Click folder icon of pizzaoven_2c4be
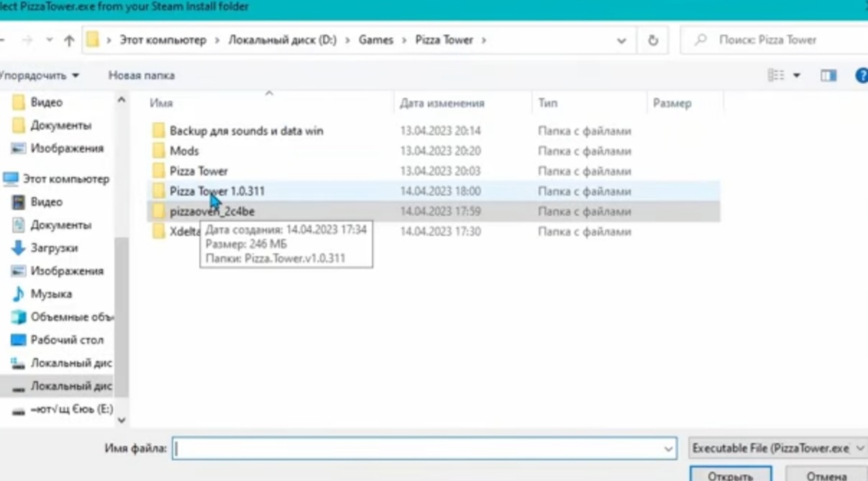The image size is (868, 481). (x=158, y=211)
